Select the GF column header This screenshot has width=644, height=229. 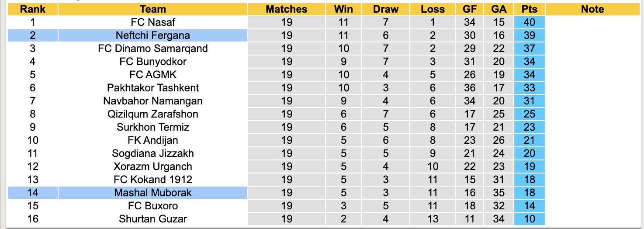click(470, 9)
